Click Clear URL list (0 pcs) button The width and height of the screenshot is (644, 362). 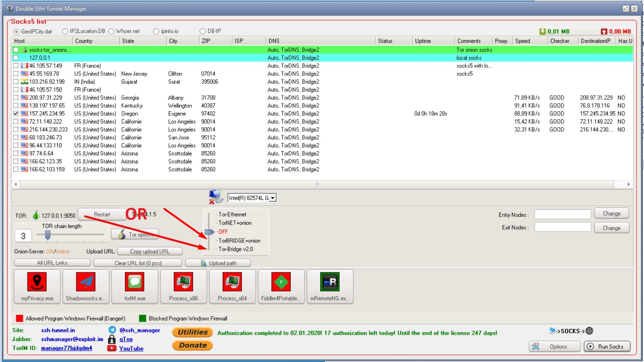[138, 263]
